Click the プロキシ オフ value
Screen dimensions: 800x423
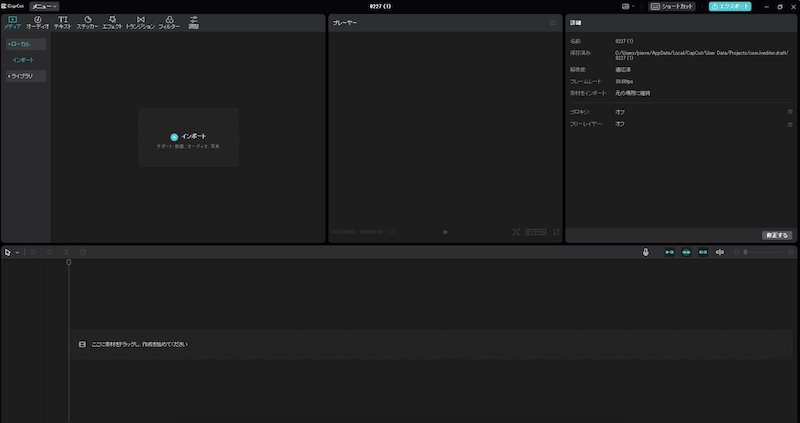tap(619, 112)
